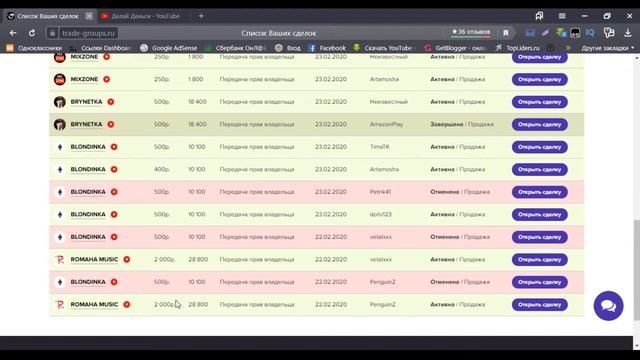This screenshot has height=360, width=640.
Task: Open the collections bookmarks icon in title bar
Action: coord(539,16)
